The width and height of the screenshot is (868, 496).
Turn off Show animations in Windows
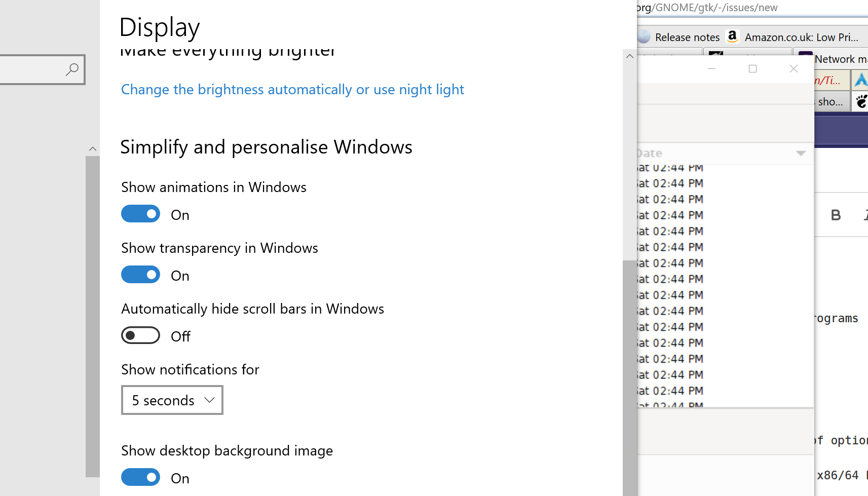pyautogui.click(x=140, y=213)
